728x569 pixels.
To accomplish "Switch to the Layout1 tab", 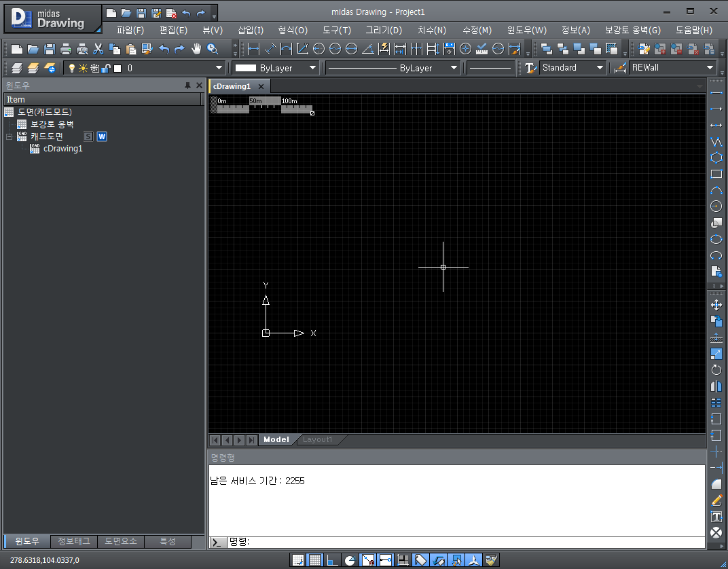I will tap(318, 440).
